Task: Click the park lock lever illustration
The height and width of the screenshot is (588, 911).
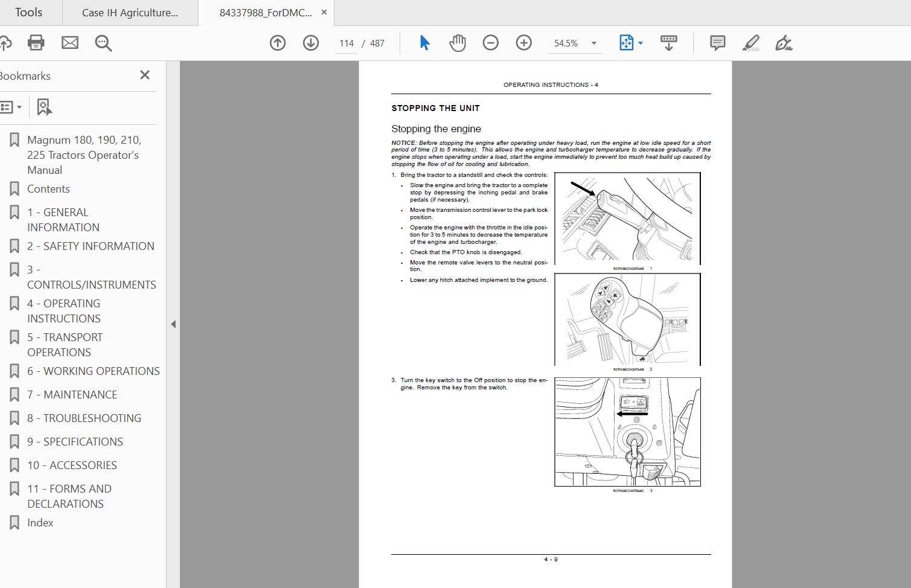Action: coord(627,219)
